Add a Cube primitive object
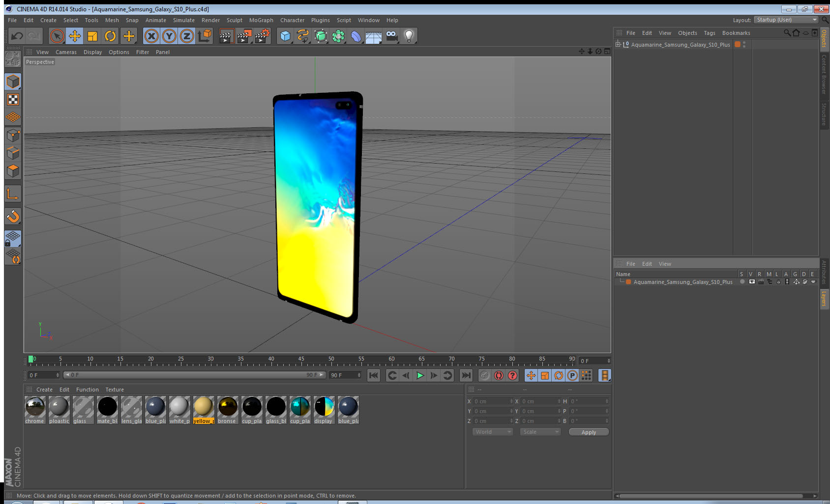Viewport: 830px width, 504px height. (285, 36)
